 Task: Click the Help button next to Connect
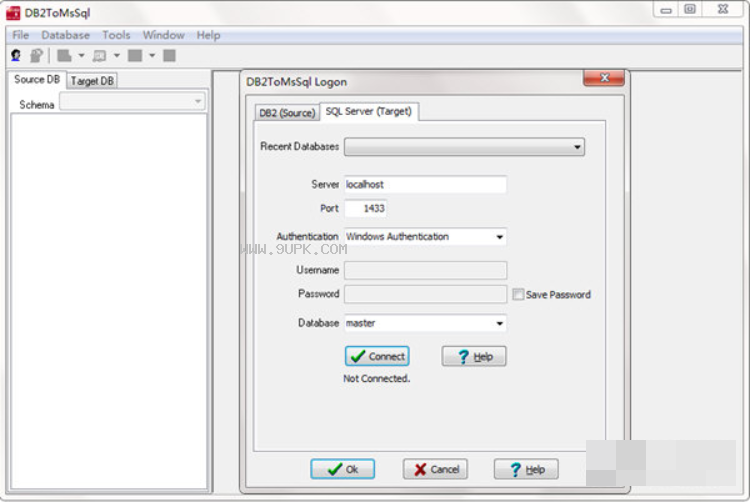[x=474, y=356]
